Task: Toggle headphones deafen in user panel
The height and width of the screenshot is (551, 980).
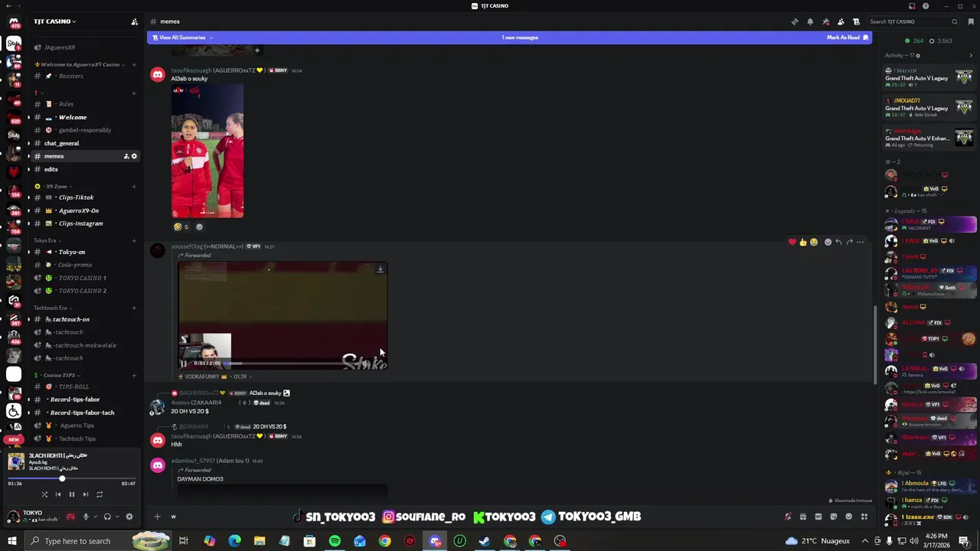Action: 107,517
